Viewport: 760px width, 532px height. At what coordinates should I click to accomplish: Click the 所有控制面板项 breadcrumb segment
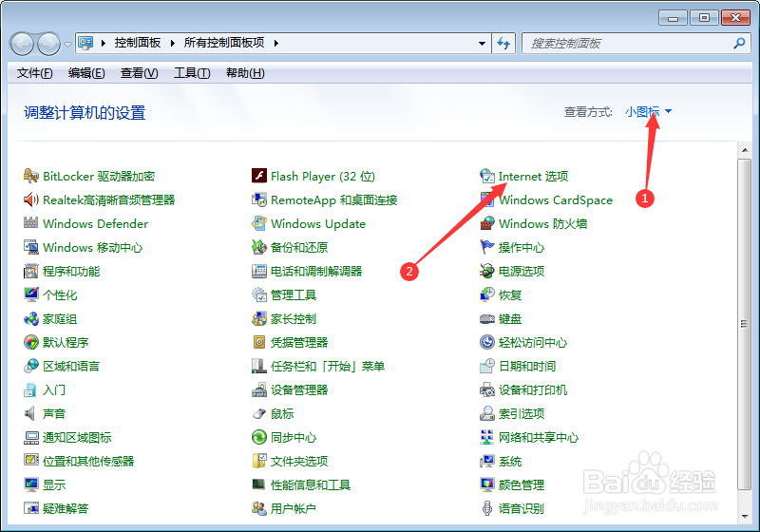224,43
